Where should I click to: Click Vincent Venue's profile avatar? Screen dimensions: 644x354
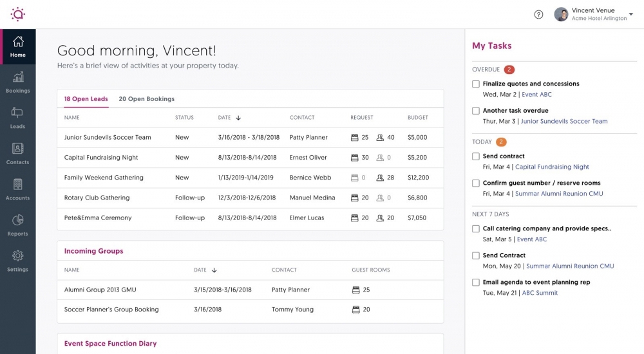click(561, 15)
